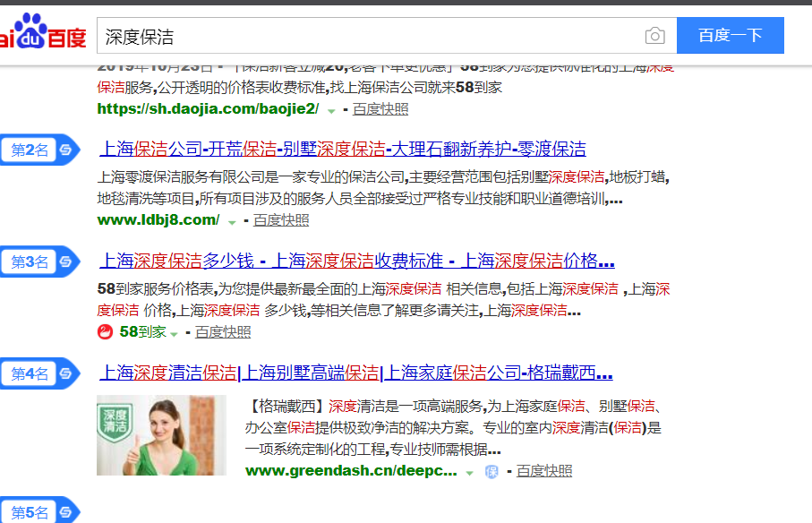Image resolution: width=812 pixels, height=523 pixels.
Task: Click snippet text 【格瑞戴西】深度清洁是一项高端服务
Action: pyautogui.click(x=364, y=407)
